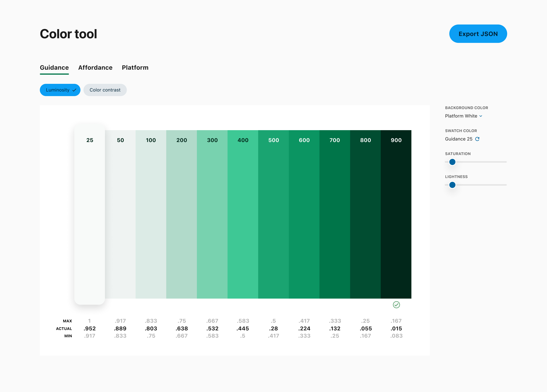The height and width of the screenshot is (392, 547).
Task: Open the Platform White background dropdown
Action: [x=463, y=116]
